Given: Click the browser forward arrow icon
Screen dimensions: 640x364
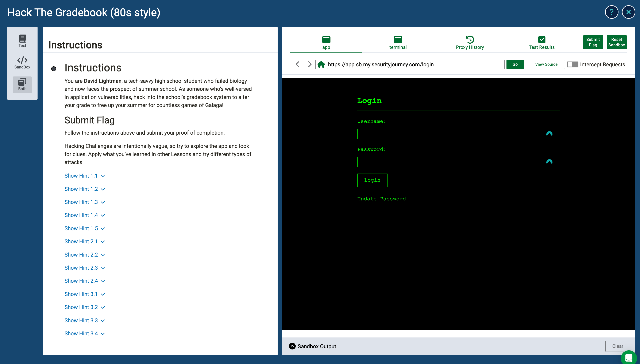Looking at the screenshot, I should [x=310, y=64].
